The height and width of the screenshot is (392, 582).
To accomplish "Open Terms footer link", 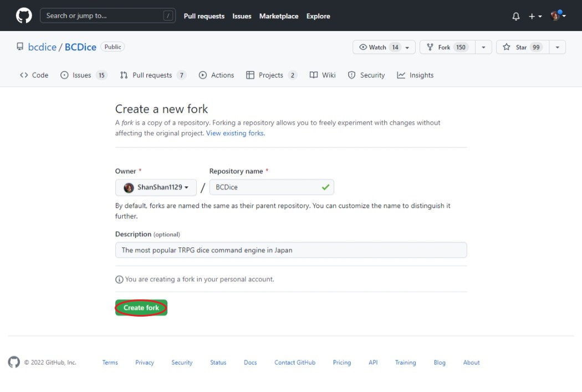I will [x=110, y=362].
